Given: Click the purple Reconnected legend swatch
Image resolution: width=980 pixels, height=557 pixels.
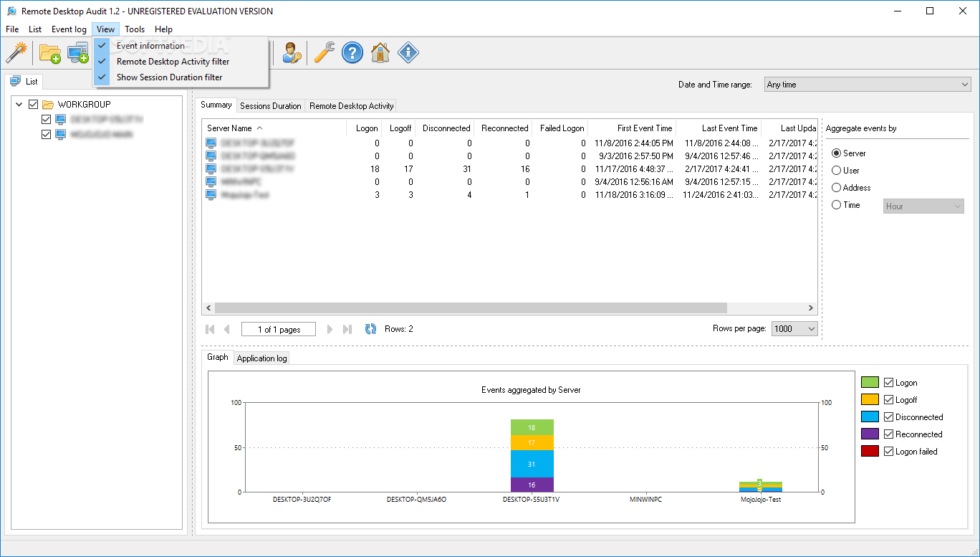Looking at the screenshot, I should (870, 434).
